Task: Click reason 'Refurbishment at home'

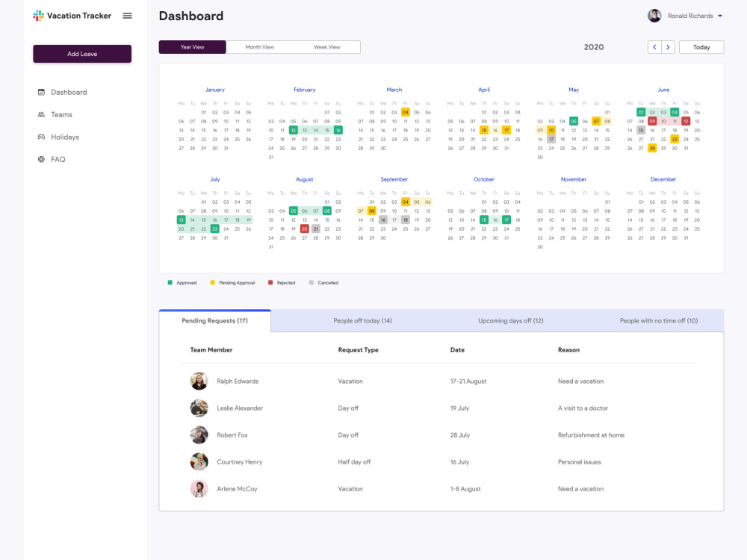Action: [x=591, y=435]
